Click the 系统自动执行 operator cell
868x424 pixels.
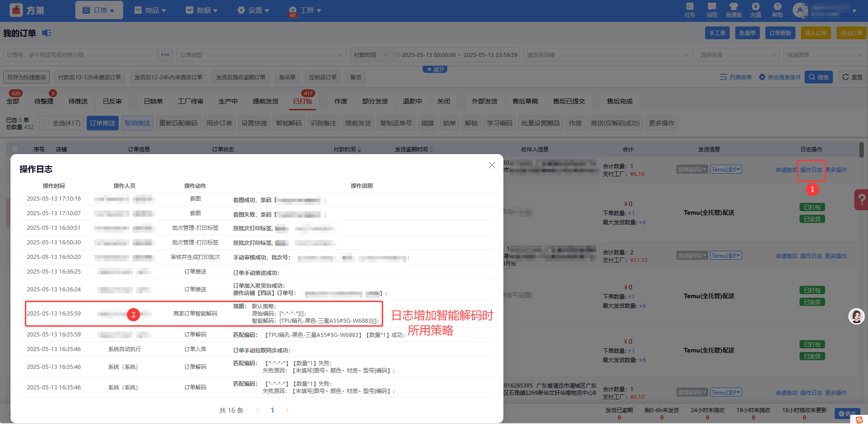125,349
